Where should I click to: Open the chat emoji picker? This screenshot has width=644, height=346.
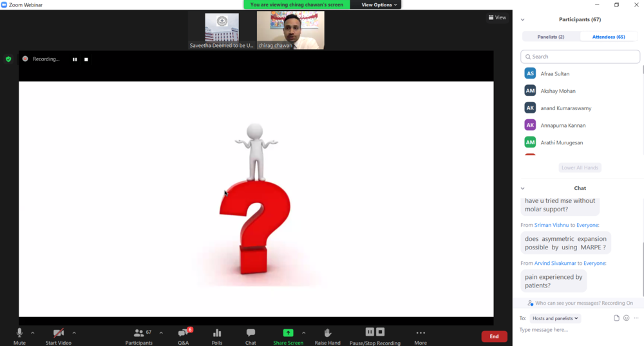(x=627, y=318)
